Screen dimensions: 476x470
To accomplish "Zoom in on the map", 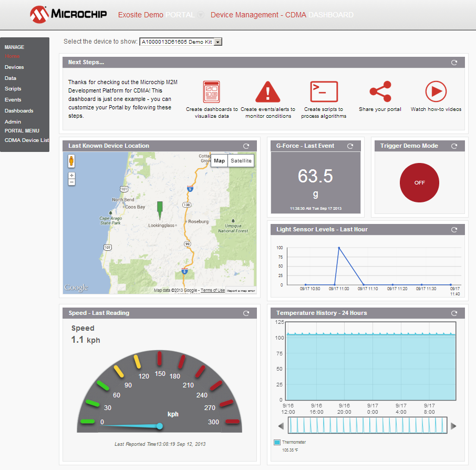I will [x=71, y=176].
